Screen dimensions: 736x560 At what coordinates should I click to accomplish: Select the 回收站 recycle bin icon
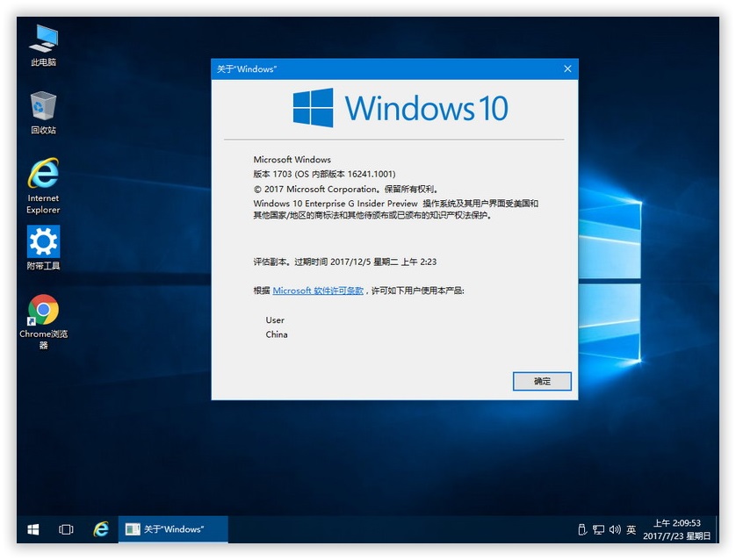43,113
